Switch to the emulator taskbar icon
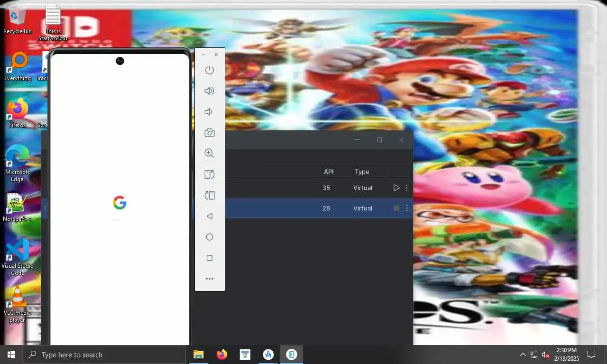The height and width of the screenshot is (364, 607). (x=292, y=355)
